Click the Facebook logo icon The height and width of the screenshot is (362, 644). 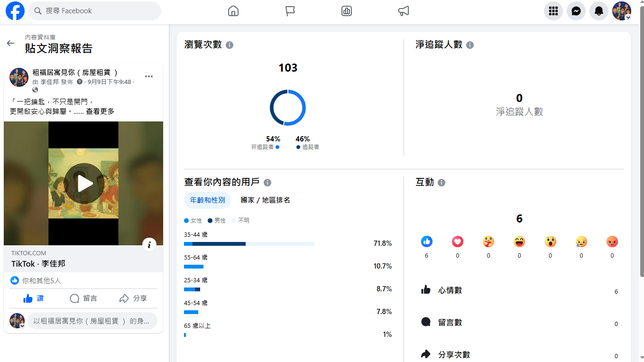15,11
